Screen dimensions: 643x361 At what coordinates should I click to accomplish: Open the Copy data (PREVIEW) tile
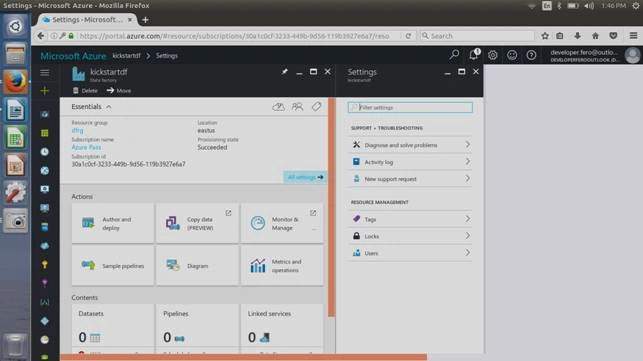coord(197,224)
